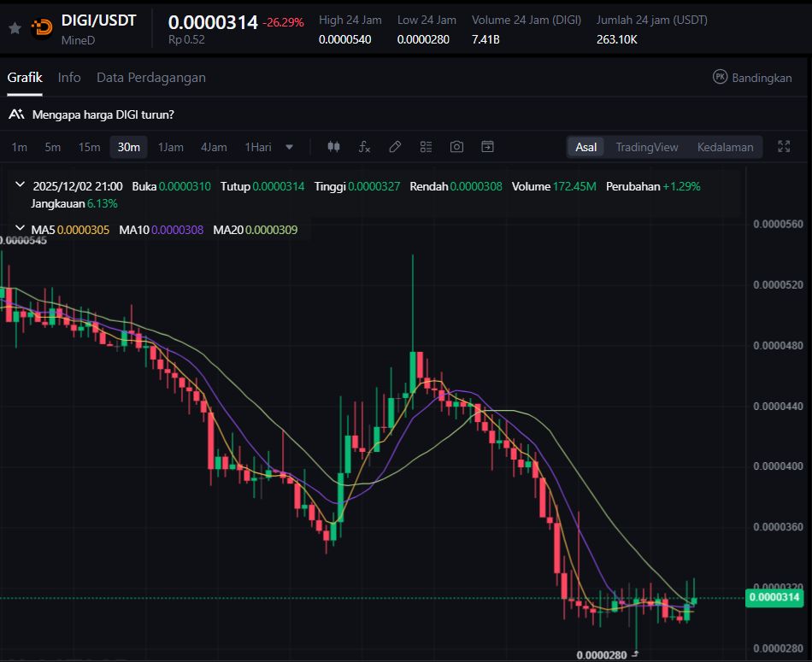Open the candlestick chart type icon
Image resolution: width=812 pixels, height=662 pixels.
pyautogui.click(x=333, y=147)
